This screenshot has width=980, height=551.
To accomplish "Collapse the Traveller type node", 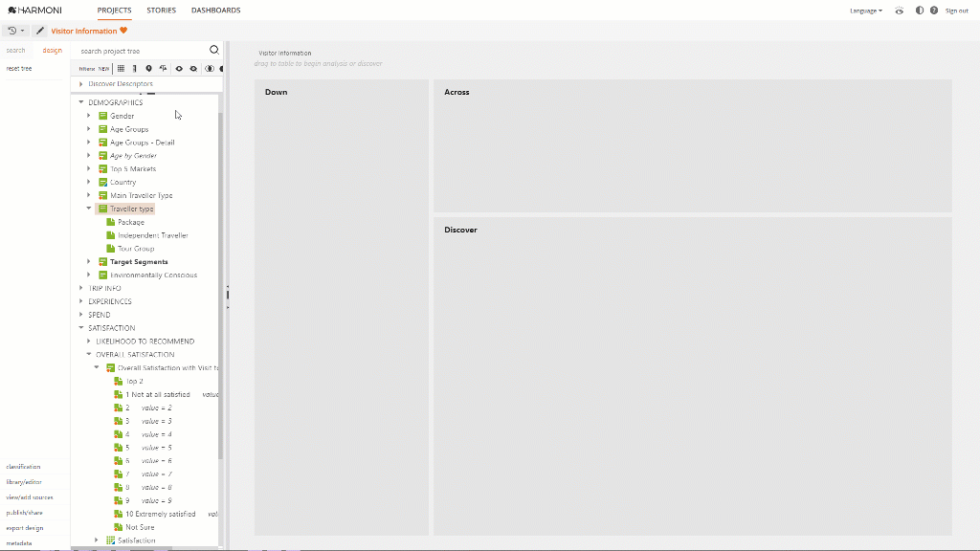I will [89, 208].
